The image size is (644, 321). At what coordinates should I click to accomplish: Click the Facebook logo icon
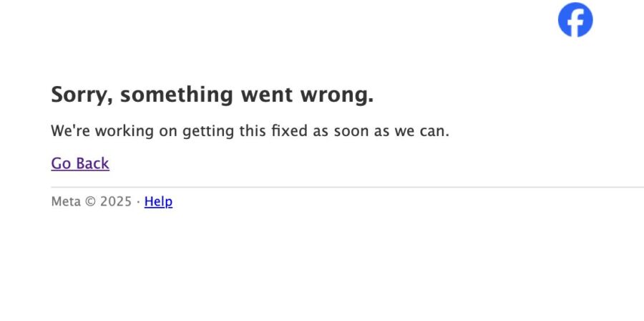click(575, 20)
